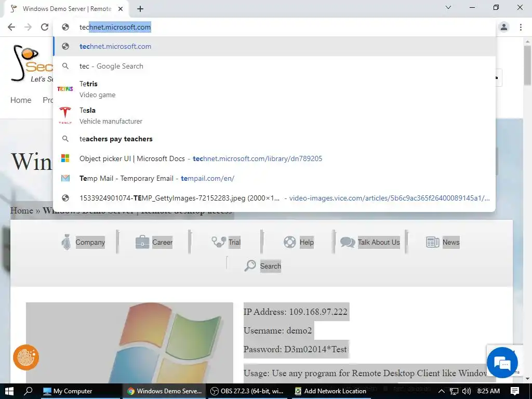Close the Windows Demo Server tab

point(121,9)
